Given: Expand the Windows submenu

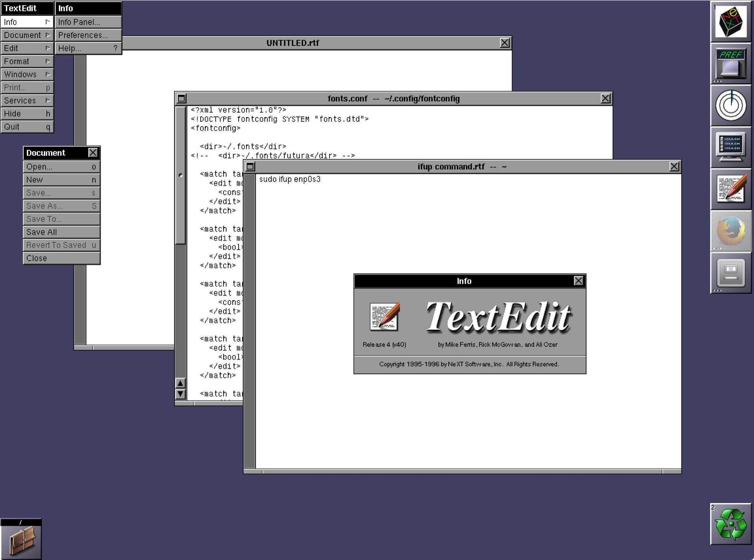Looking at the screenshot, I should (27, 74).
